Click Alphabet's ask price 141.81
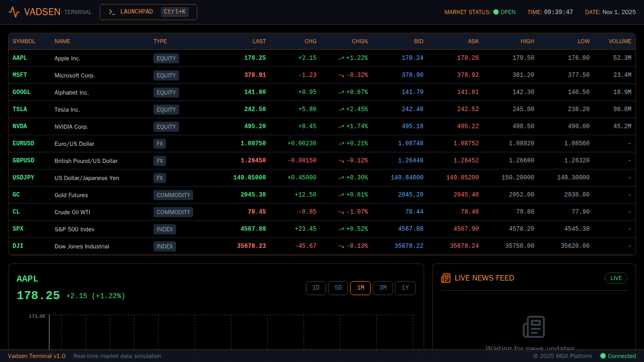The image size is (644, 362). tap(468, 93)
